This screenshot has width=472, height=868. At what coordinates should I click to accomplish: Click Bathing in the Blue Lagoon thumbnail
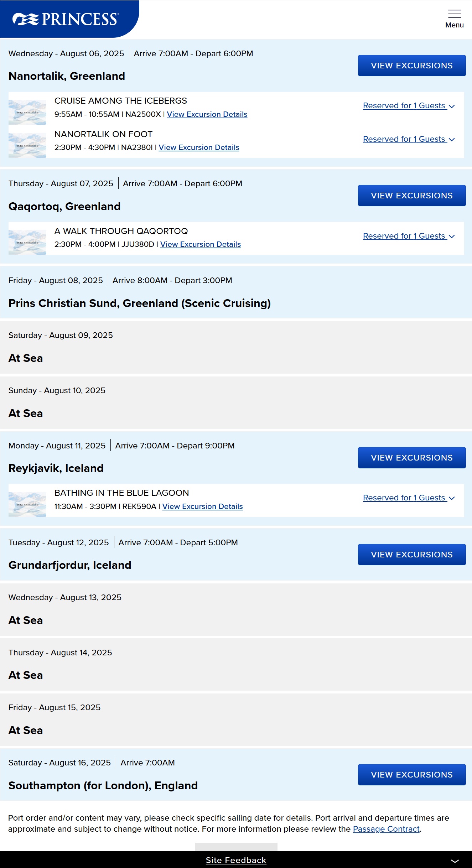click(x=27, y=504)
